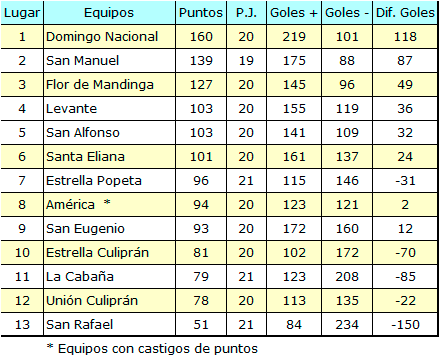Screen dimensions: 439x361
Task: Select the Estrella Popeta row name
Action: tap(109, 181)
